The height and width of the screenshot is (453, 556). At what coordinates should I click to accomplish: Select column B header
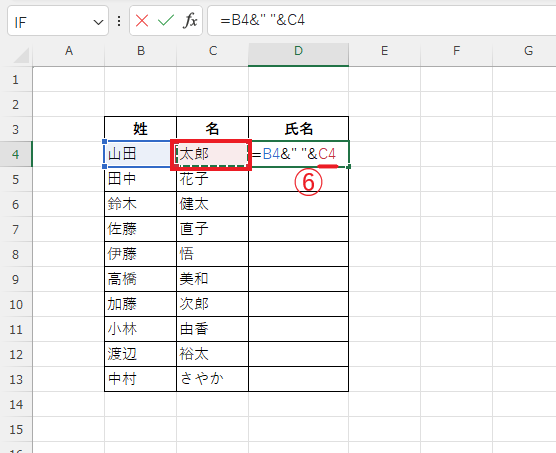point(141,51)
